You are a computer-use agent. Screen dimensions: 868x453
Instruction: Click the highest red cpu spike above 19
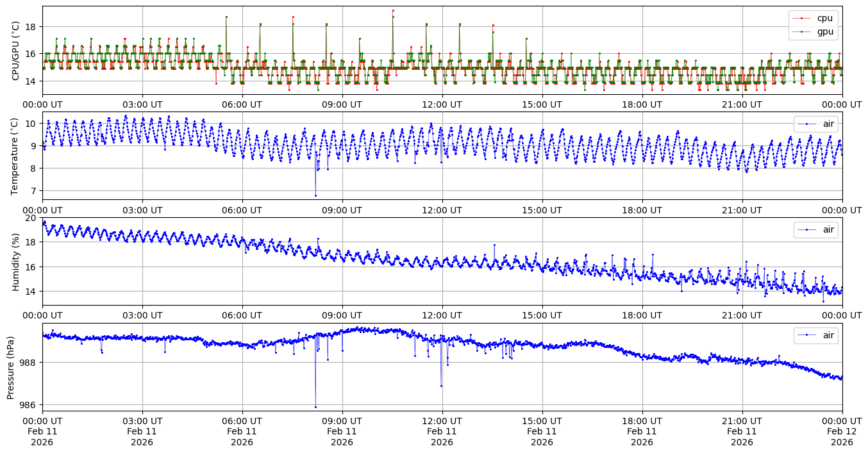click(393, 10)
